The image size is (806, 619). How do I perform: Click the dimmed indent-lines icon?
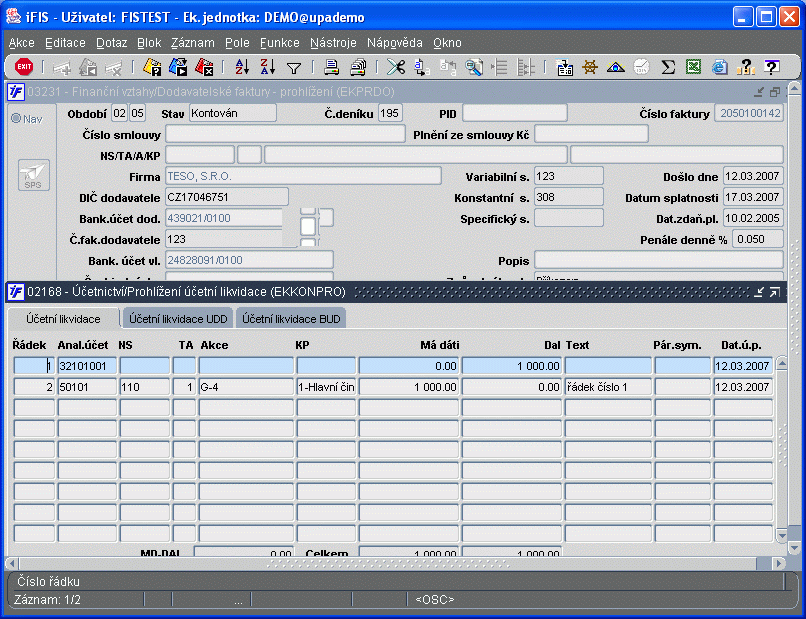coord(499,67)
